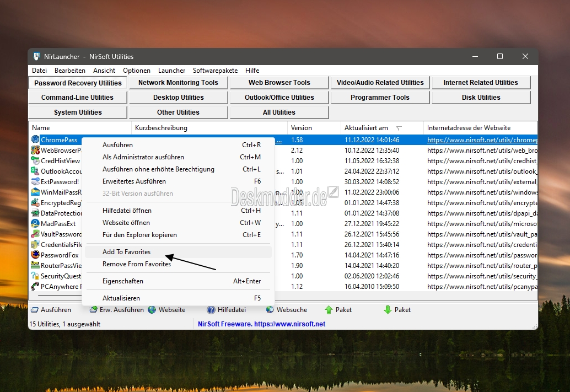Click the WebBrowserPassView row icon

tap(35, 150)
